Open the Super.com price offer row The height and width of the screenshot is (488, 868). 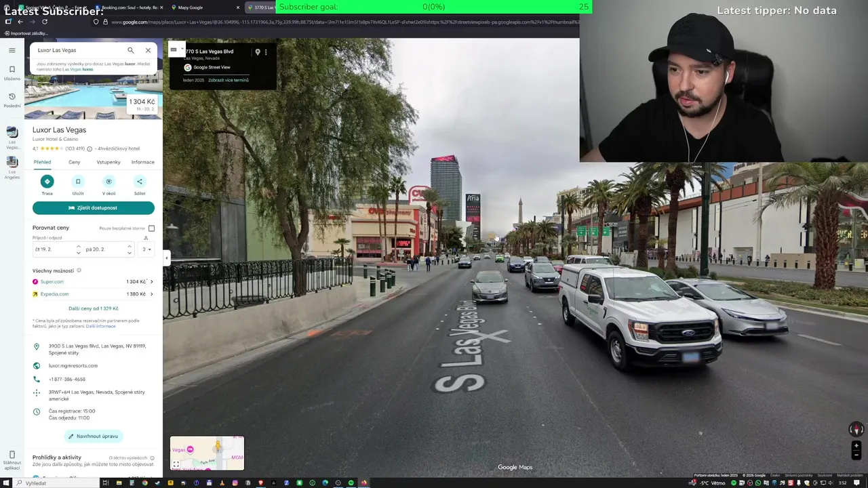[94, 281]
